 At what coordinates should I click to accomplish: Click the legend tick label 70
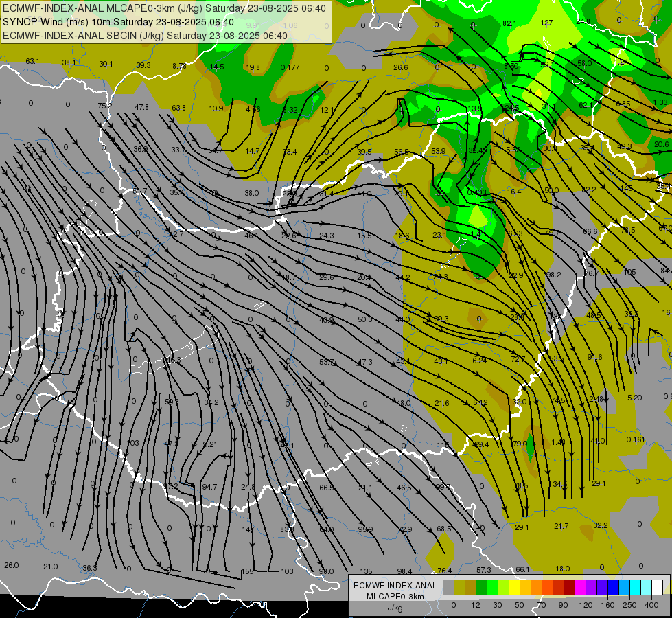tap(541, 605)
